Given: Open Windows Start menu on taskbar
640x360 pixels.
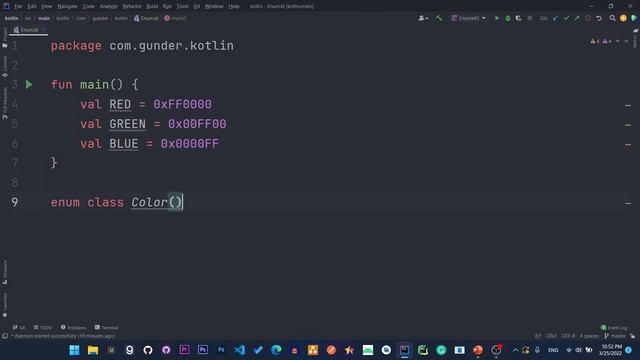Looking at the screenshot, I should click(74, 350).
